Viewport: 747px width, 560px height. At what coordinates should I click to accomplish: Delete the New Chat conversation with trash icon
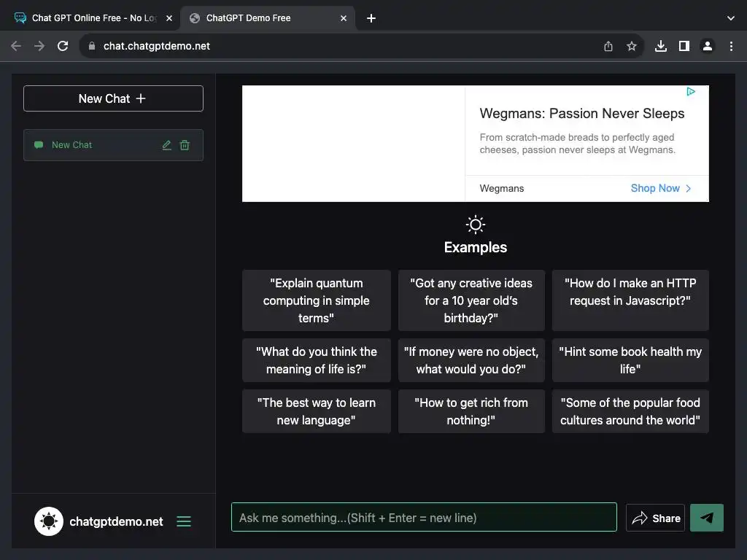[185, 145]
